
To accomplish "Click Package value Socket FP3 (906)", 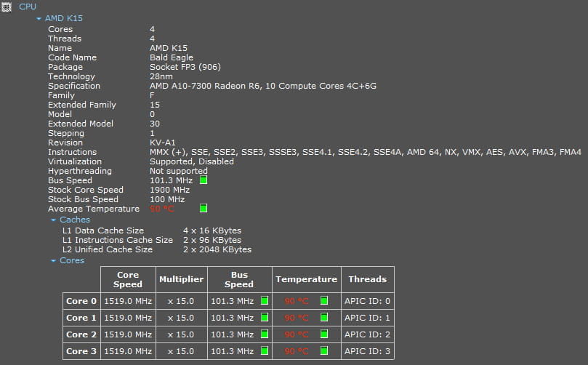I will click(x=185, y=67).
